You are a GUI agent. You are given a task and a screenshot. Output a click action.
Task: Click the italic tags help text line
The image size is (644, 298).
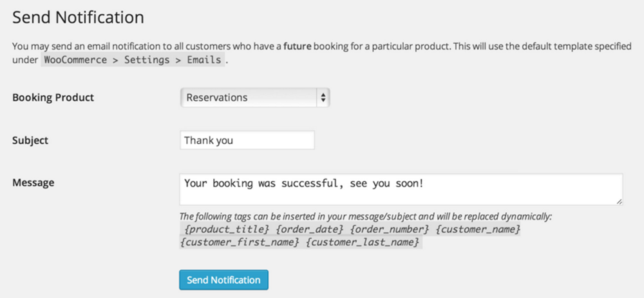click(x=366, y=217)
